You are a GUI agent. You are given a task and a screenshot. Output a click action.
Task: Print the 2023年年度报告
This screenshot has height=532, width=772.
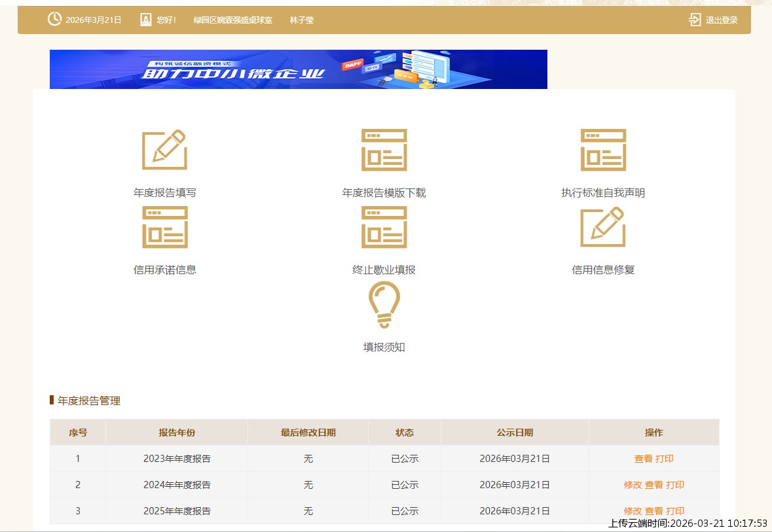click(665, 459)
